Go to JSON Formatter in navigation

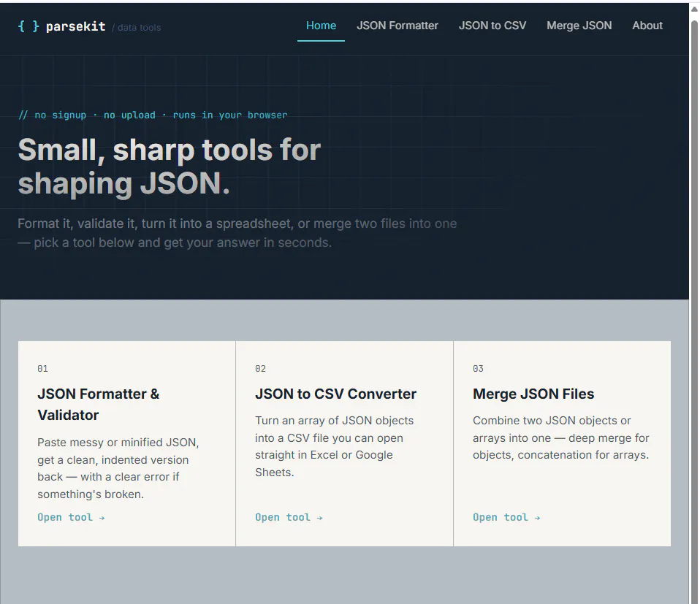click(x=397, y=26)
